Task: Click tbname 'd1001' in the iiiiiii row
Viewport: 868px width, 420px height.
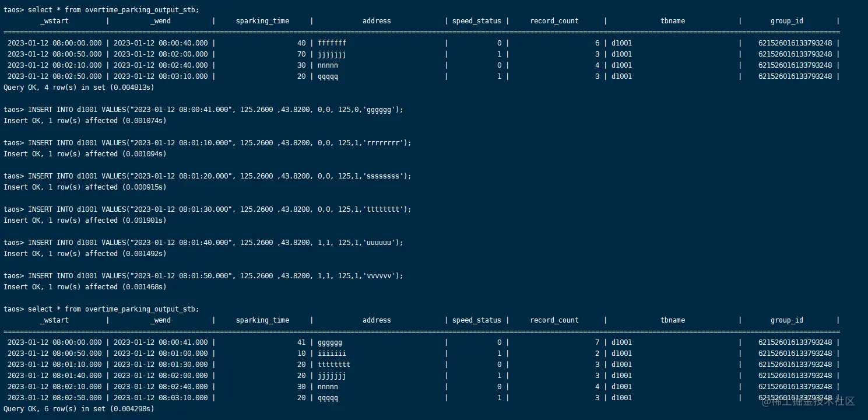Action: point(621,353)
